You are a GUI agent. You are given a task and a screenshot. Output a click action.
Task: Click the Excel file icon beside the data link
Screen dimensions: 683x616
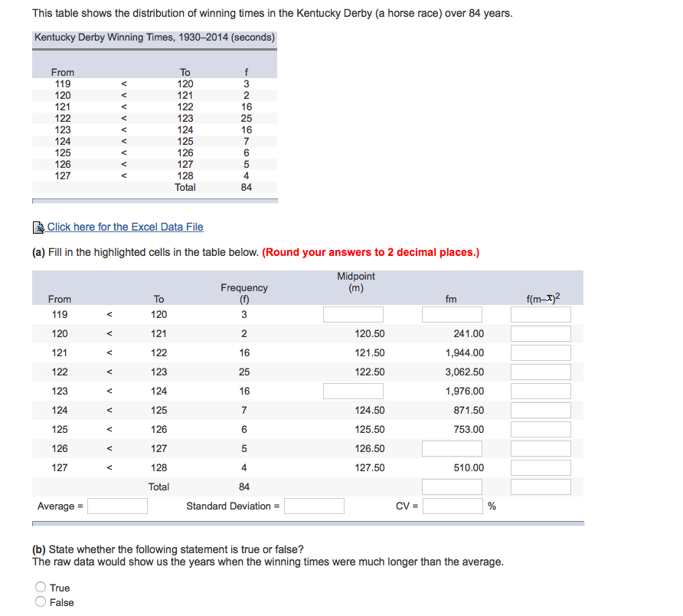[38, 226]
